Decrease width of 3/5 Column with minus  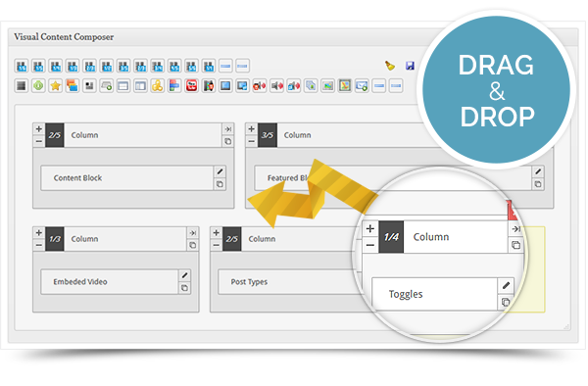pos(251,141)
